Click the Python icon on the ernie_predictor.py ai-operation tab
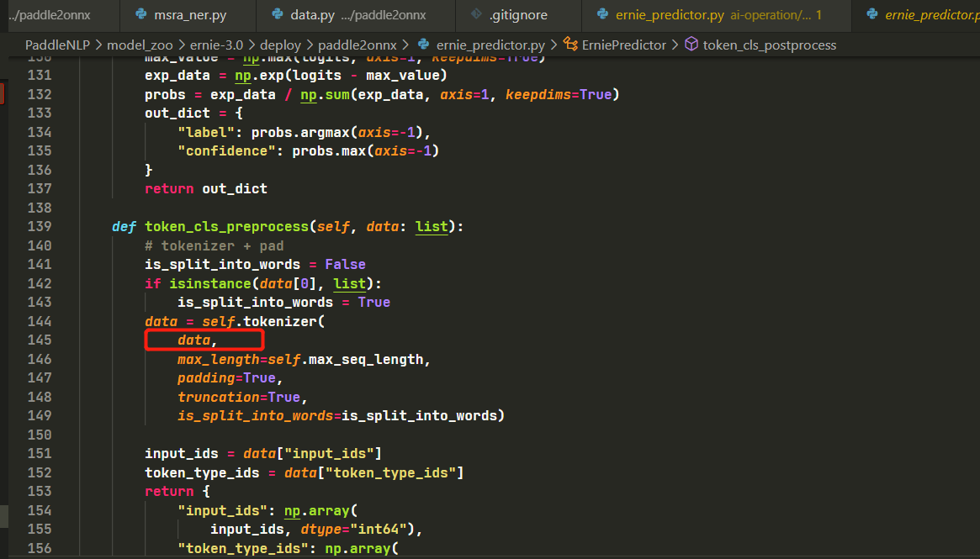 tap(602, 13)
